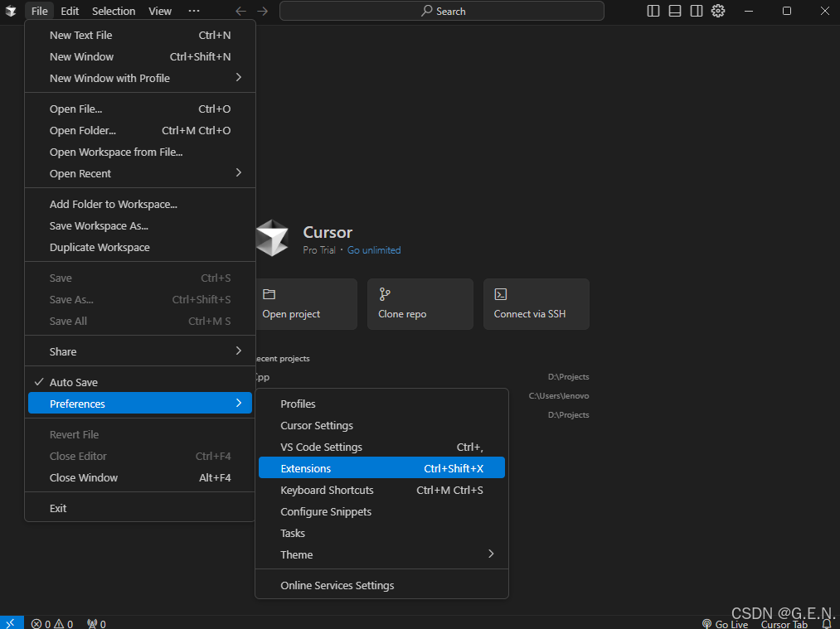Expand the Theme submenu
Screen dimensions: 840x629
(x=381, y=554)
